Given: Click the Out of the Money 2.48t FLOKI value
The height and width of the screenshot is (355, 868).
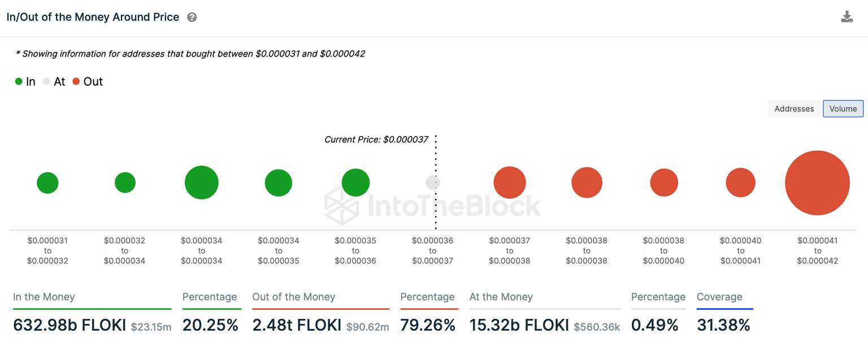Looking at the screenshot, I should tap(297, 326).
